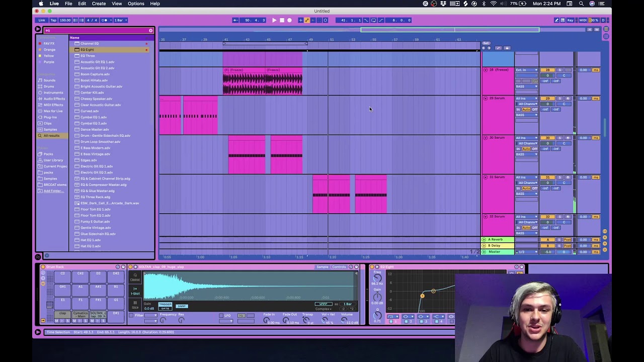644x362 pixels.
Task: Open the Audio Effects category
Action: 54,99
